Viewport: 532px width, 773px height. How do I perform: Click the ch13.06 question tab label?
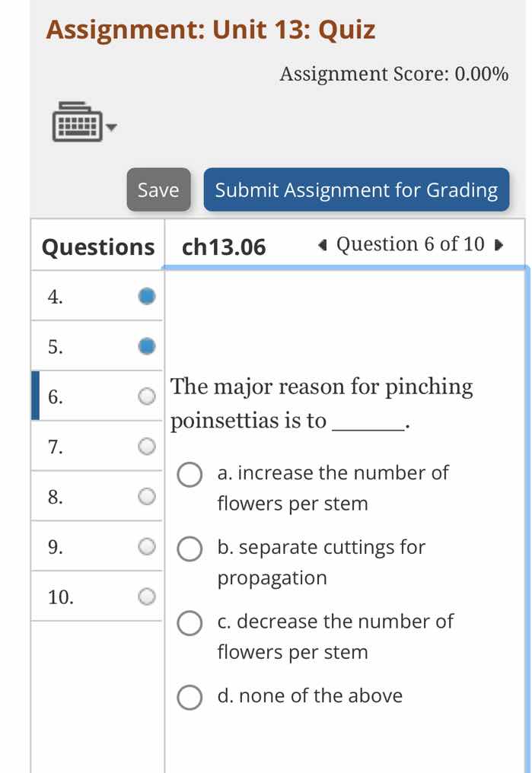pos(225,247)
